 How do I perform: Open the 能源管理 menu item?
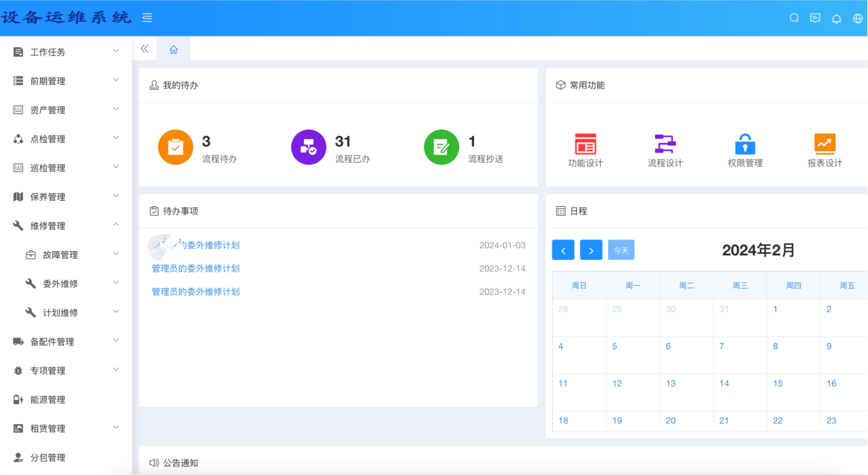coord(48,399)
